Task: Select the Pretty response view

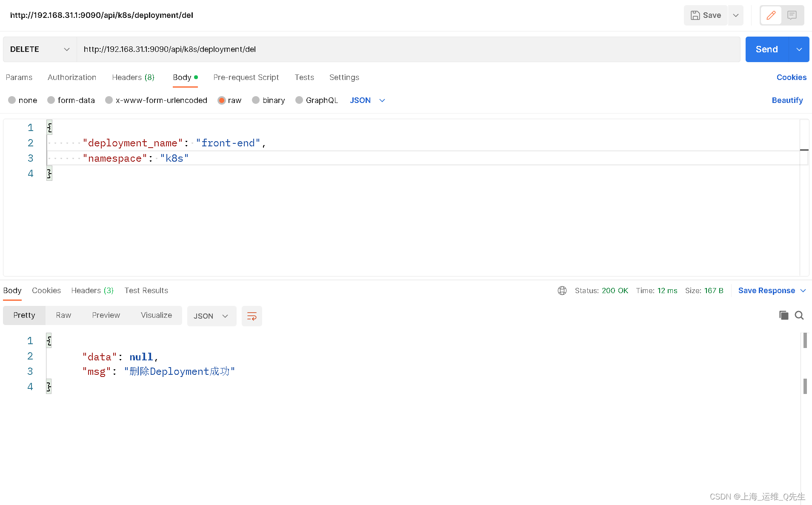Action: coord(24,315)
